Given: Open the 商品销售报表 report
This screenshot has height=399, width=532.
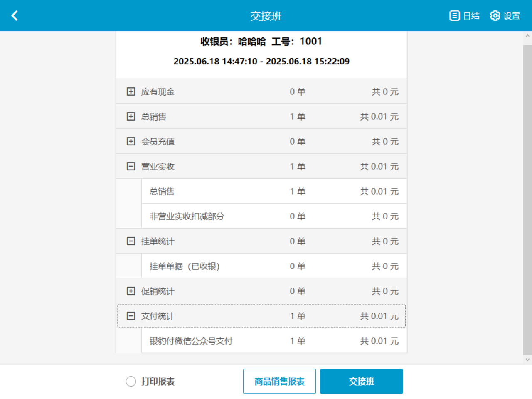Looking at the screenshot, I should 279,381.
